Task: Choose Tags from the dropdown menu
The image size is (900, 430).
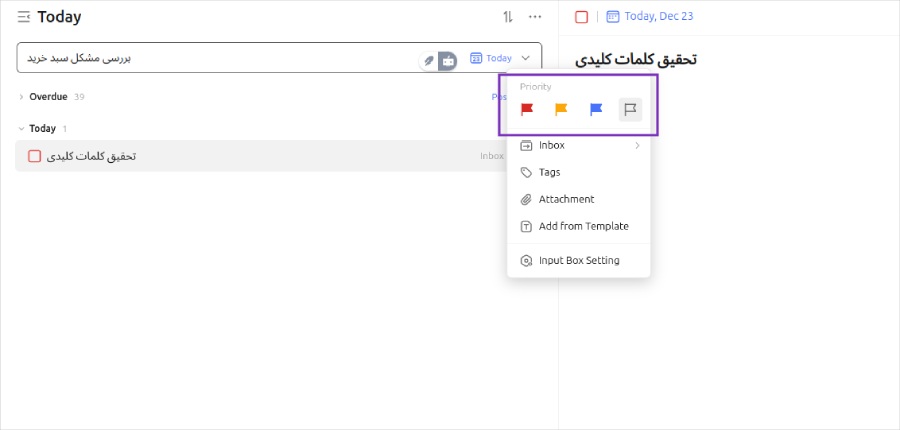Action: click(x=579, y=172)
